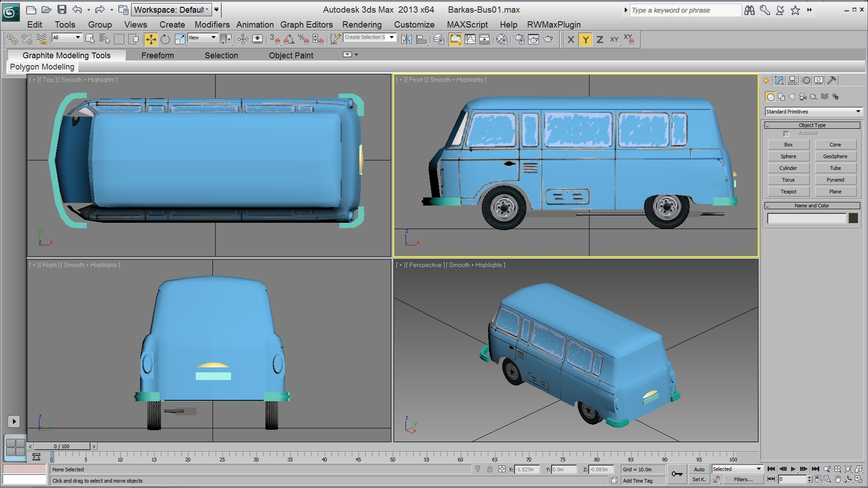Viewport: 868px width, 488px height.
Task: Collapse the Object Type rollout
Action: [x=812, y=125]
